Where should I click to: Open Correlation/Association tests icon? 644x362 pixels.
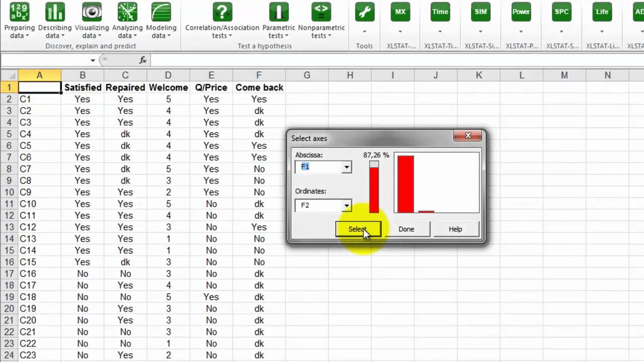(222, 12)
